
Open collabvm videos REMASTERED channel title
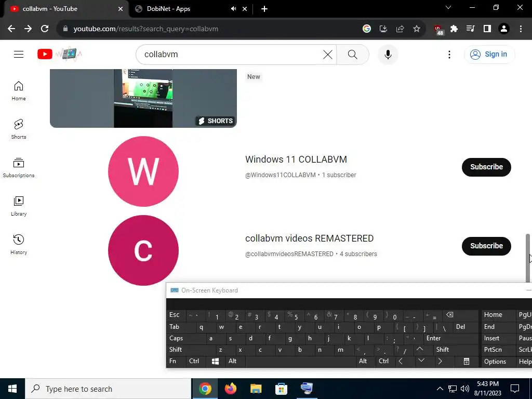click(309, 238)
